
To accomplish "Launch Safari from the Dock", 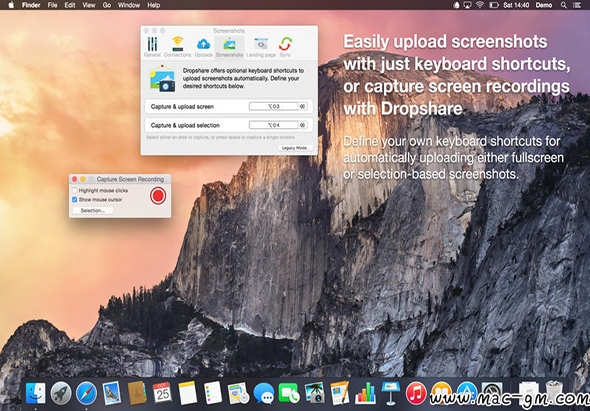I will click(x=86, y=393).
